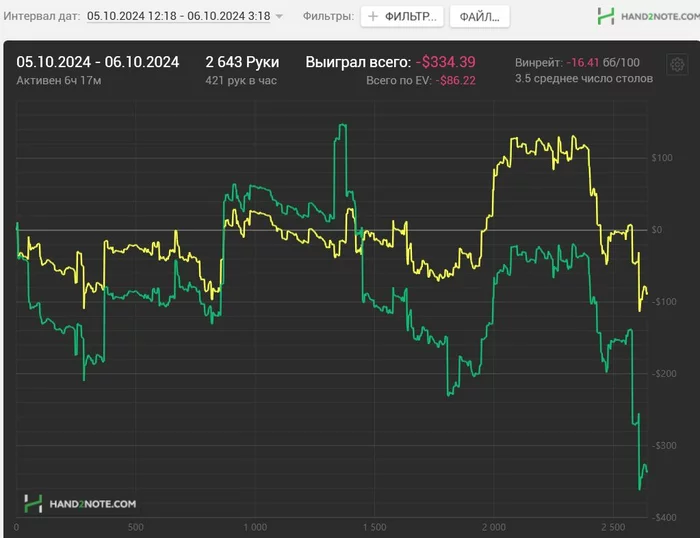
Task: Click the ФИЛЬТР... add filter button
Action: (x=402, y=17)
